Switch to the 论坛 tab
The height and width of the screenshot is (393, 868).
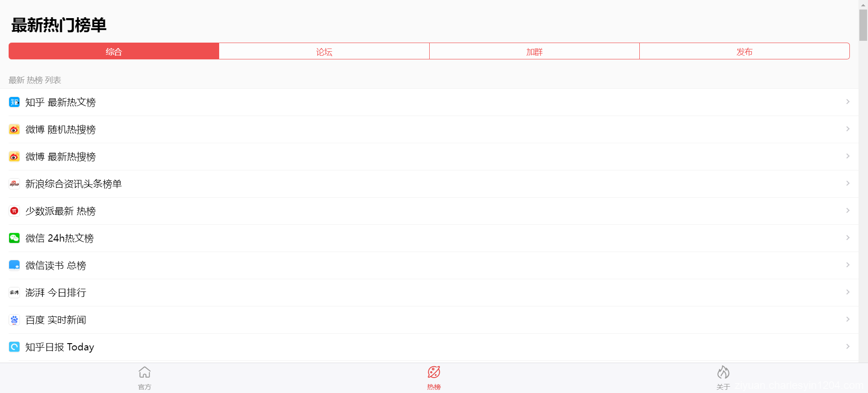(324, 51)
